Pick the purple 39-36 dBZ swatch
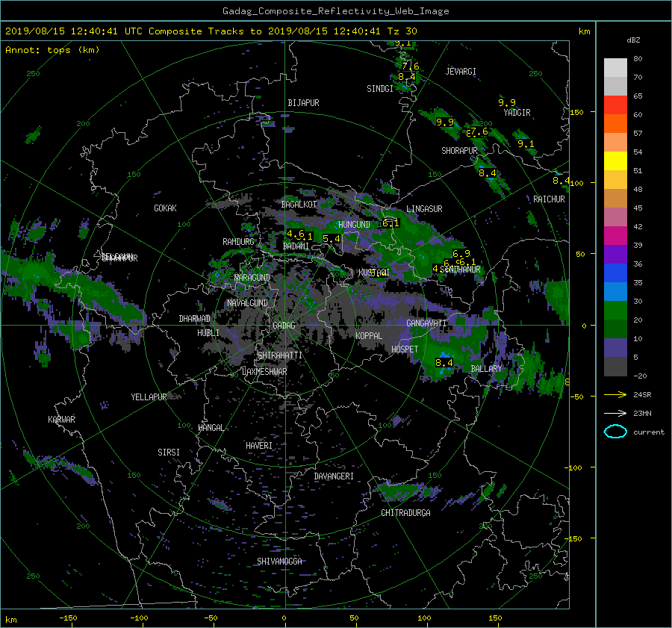Image resolution: width=672 pixels, height=628 pixels. click(615, 254)
